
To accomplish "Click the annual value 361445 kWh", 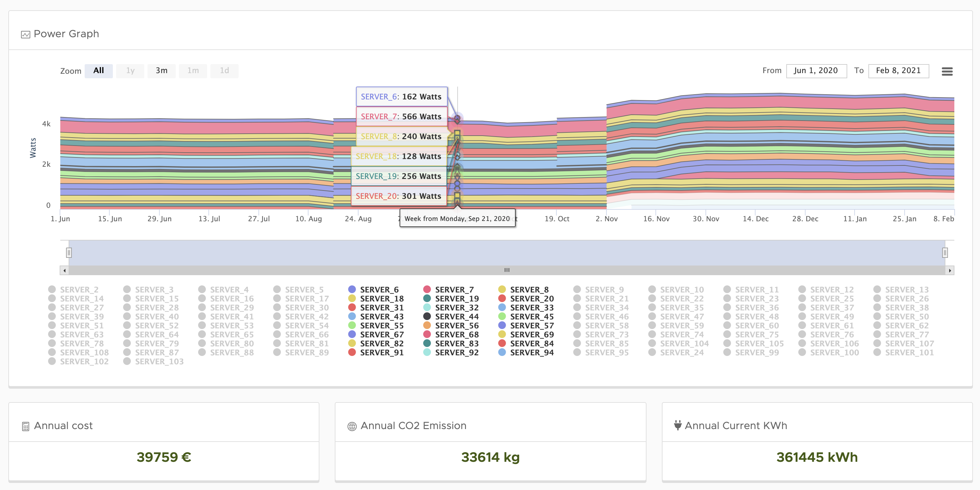I will pos(817,457).
